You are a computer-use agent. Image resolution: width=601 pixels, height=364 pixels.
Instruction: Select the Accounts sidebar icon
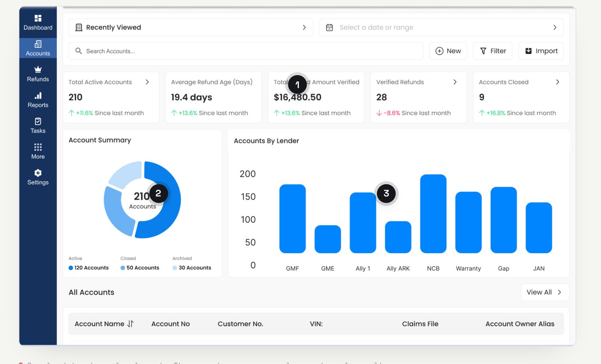[38, 44]
